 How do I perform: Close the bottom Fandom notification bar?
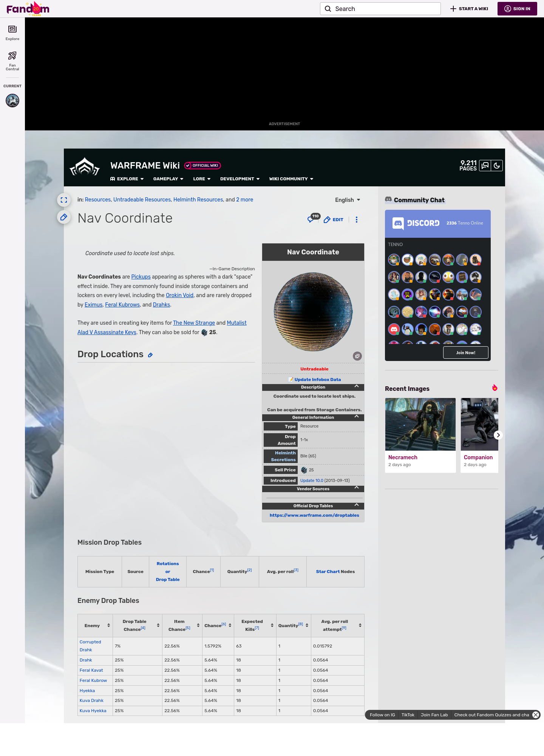click(536, 715)
